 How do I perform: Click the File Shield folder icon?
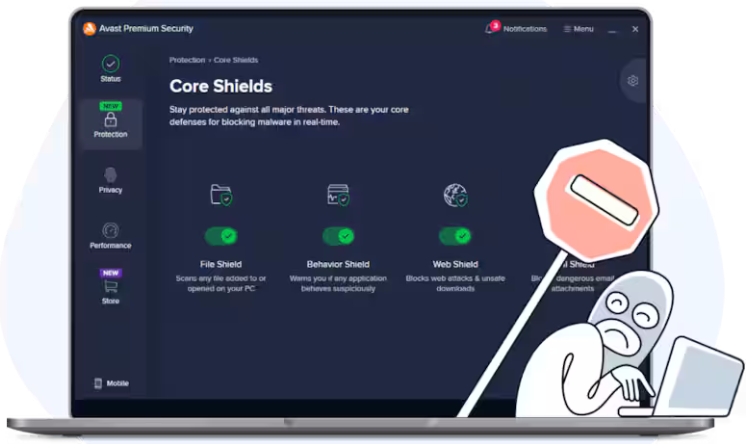(221, 195)
